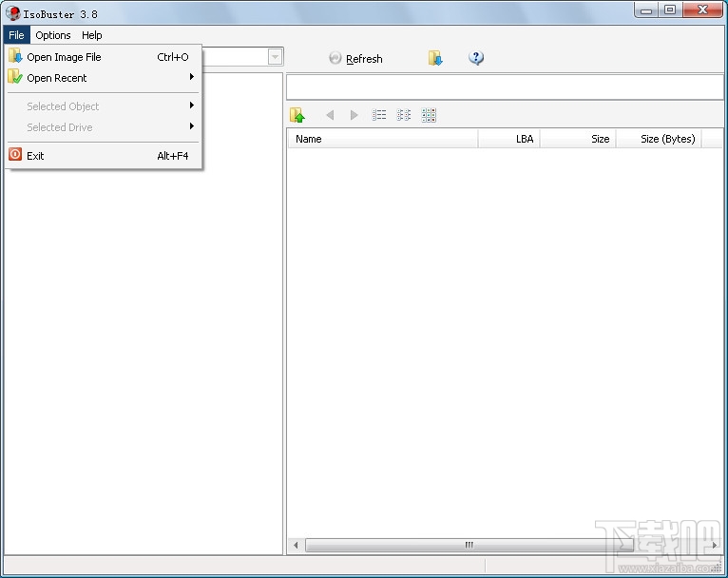Click the Selected Drive submenu arrow
The height and width of the screenshot is (578, 728).
pyautogui.click(x=192, y=126)
